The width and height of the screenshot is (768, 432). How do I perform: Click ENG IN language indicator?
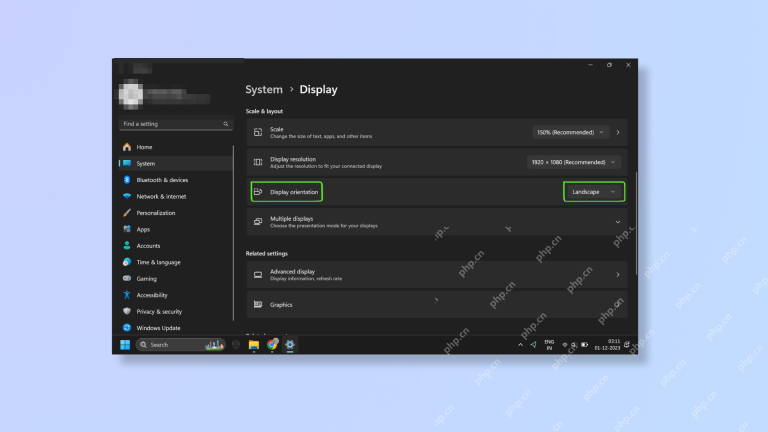[549, 345]
